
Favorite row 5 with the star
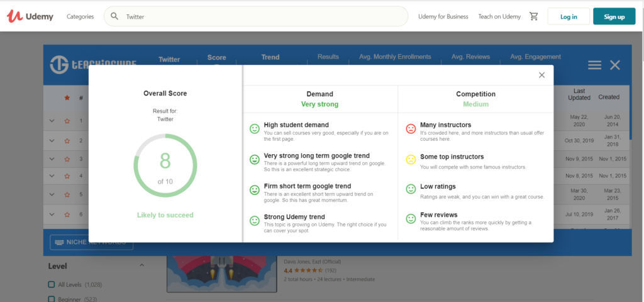(67, 194)
